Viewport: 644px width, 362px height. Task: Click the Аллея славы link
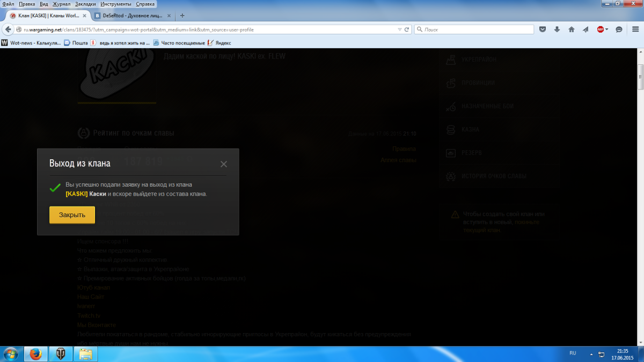[398, 160]
